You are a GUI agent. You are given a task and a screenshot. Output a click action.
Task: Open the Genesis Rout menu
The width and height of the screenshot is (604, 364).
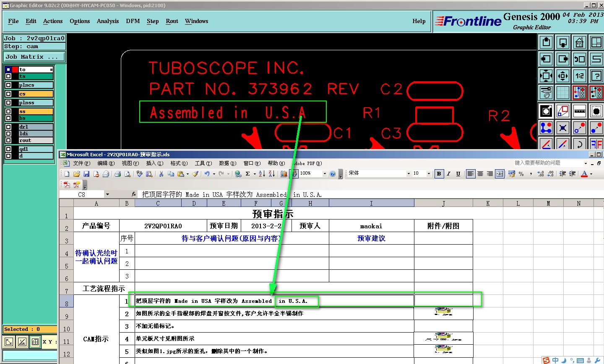click(x=172, y=21)
